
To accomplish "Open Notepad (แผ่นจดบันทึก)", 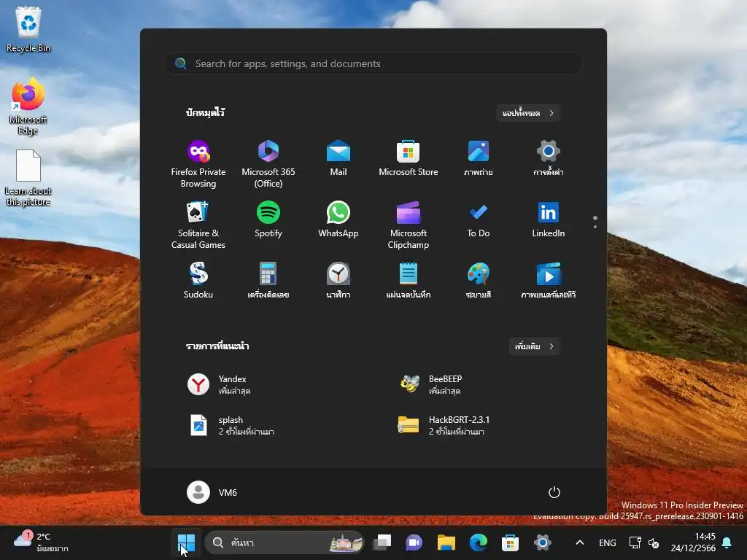I will pyautogui.click(x=409, y=281).
